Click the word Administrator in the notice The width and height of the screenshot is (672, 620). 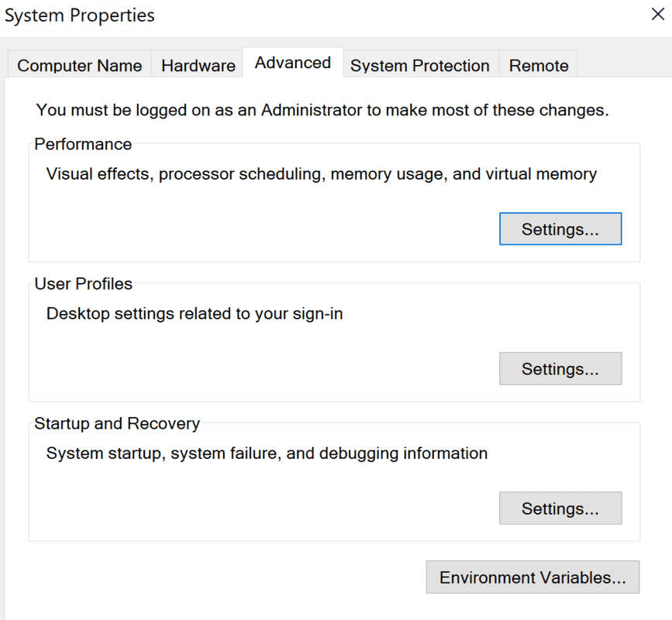pyautogui.click(x=312, y=110)
